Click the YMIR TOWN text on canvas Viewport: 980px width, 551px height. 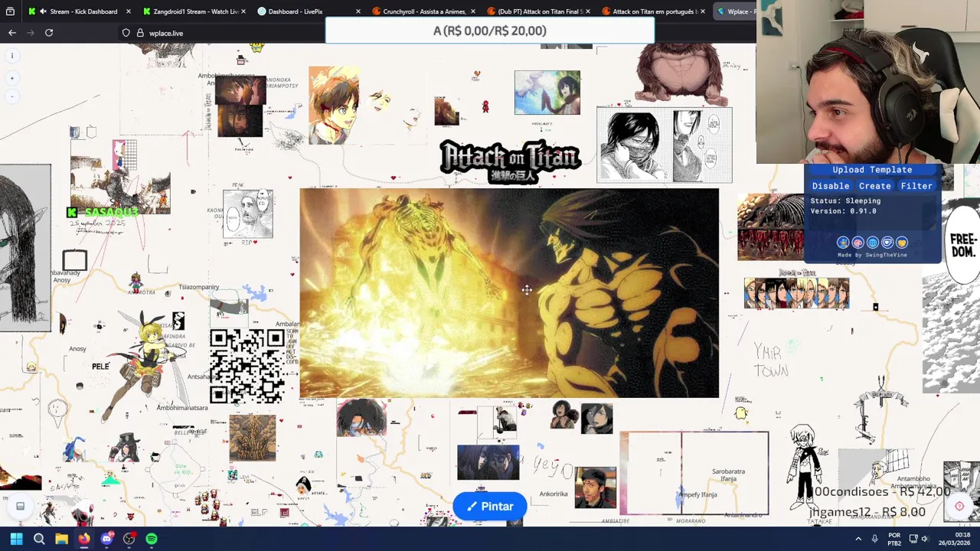pyautogui.click(x=770, y=361)
